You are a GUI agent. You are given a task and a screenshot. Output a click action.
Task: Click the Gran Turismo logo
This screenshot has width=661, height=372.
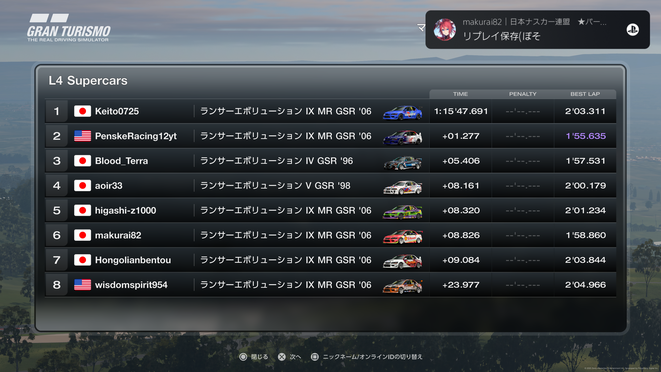point(69,28)
